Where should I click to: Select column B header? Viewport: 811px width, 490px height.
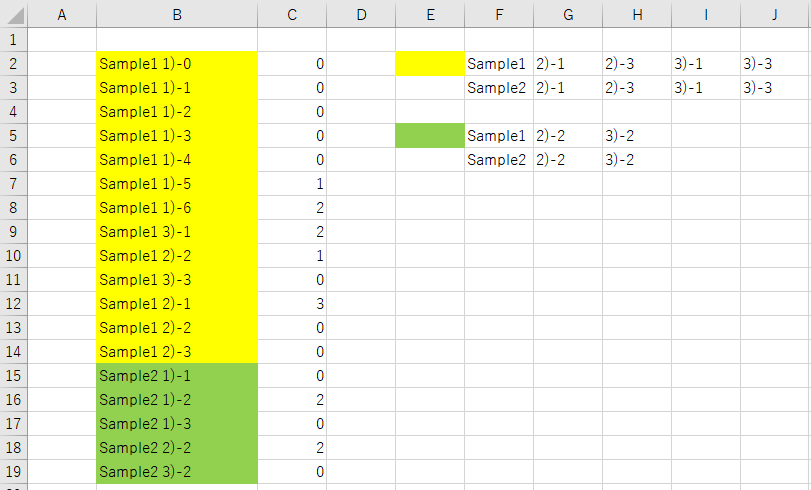[x=177, y=14]
